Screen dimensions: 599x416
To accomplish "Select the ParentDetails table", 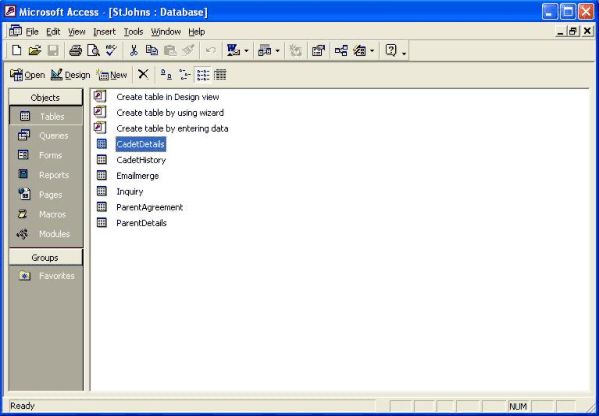I will coord(141,223).
